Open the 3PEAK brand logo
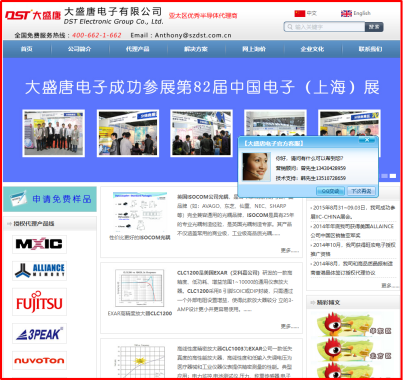 click(39, 334)
